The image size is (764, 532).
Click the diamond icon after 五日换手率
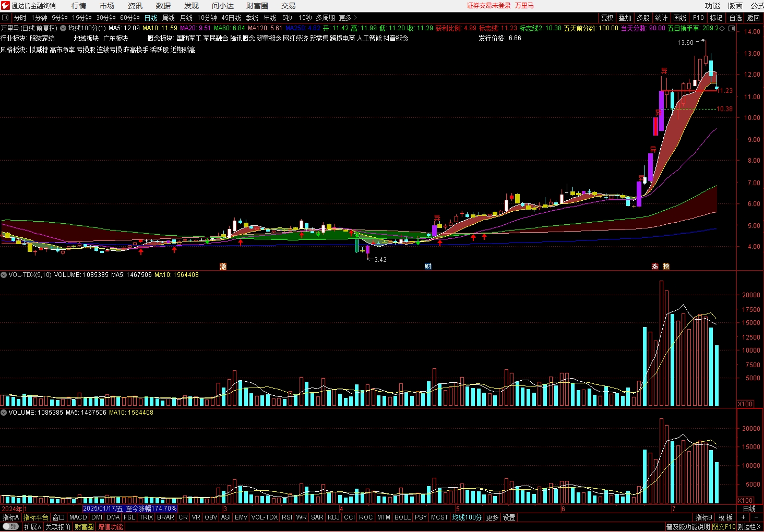(x=722, y=28)
